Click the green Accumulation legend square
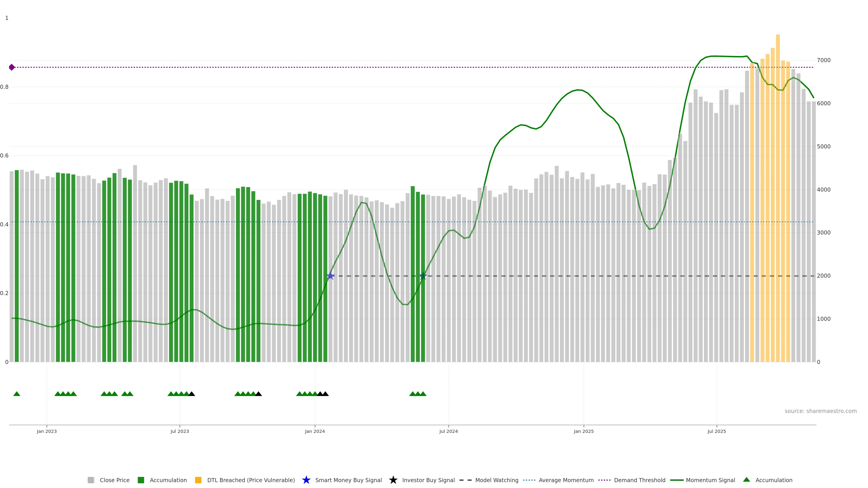 tap(141, 480)
